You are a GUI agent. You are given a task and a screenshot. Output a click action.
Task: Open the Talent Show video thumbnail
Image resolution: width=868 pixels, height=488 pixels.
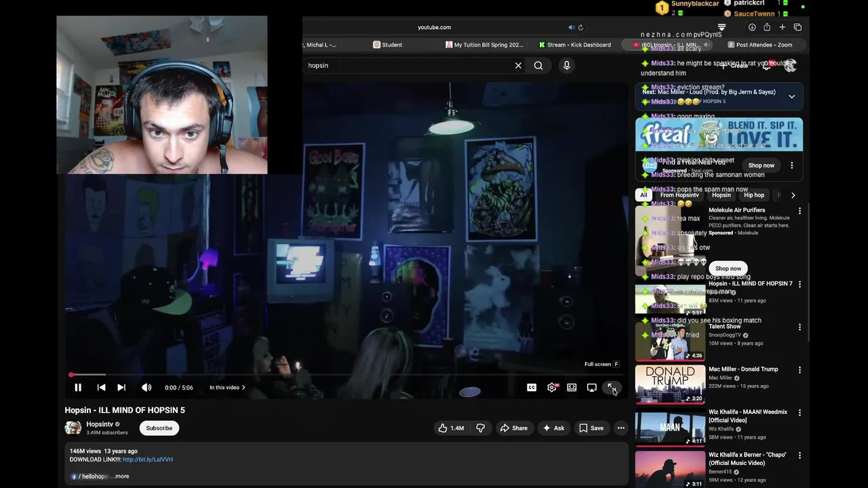(670, 342)
